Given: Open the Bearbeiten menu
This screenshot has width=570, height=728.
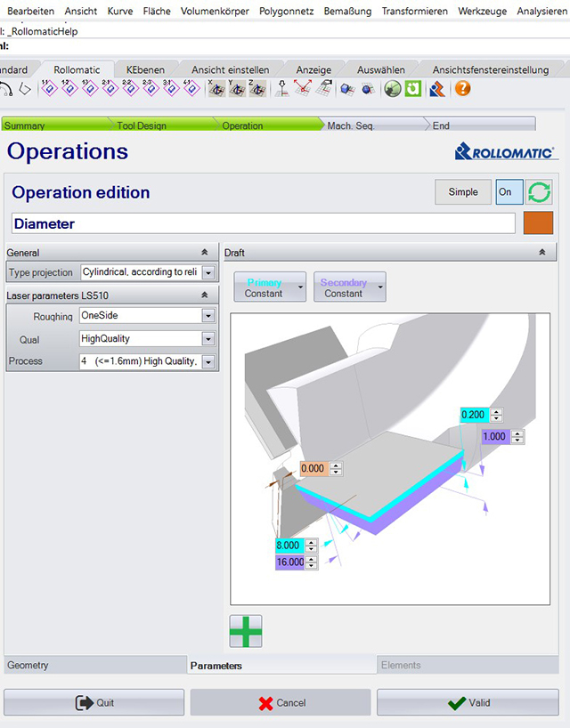Looking at the screenshot, I should click(30, 11).
